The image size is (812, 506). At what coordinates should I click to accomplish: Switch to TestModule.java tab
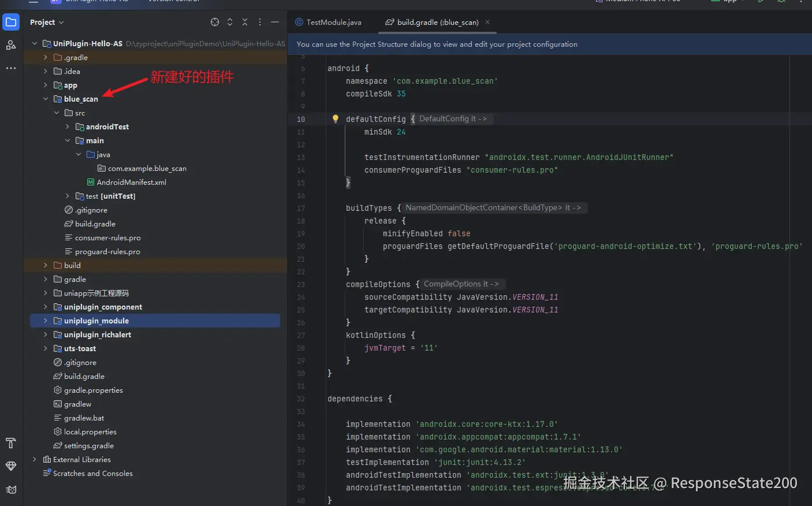coord(329,22)
